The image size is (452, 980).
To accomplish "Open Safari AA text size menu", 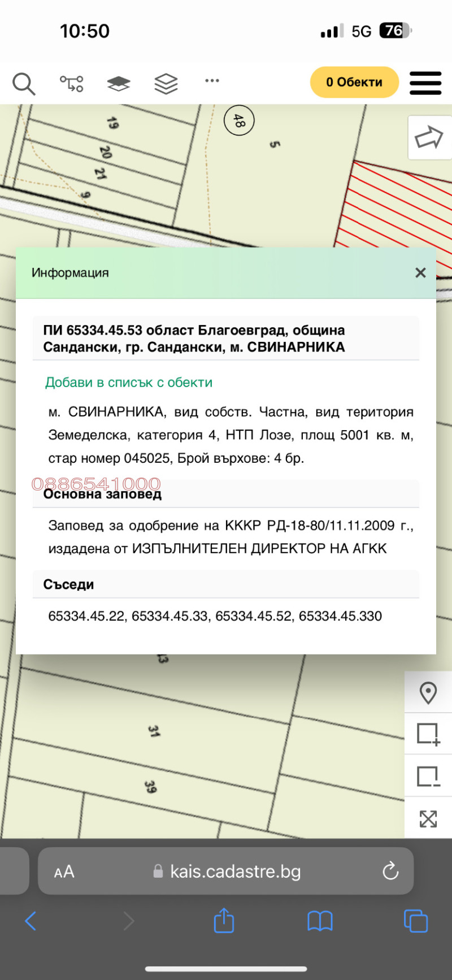I will tap(64, 871).
